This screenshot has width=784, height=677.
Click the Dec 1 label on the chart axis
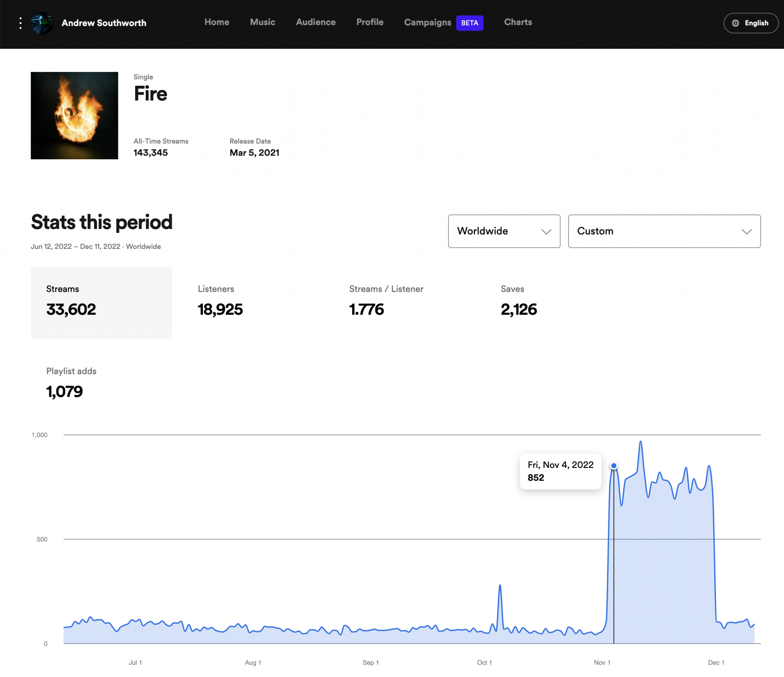[x=716, y=662]
